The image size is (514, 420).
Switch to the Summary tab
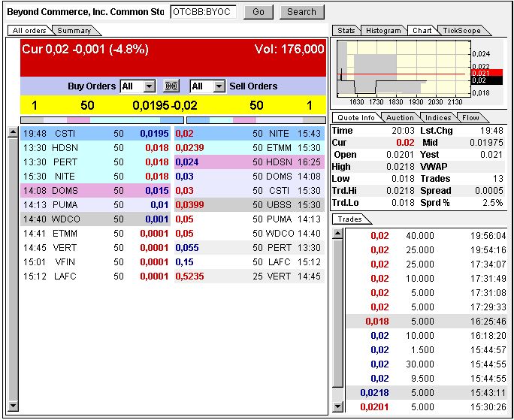74,31
